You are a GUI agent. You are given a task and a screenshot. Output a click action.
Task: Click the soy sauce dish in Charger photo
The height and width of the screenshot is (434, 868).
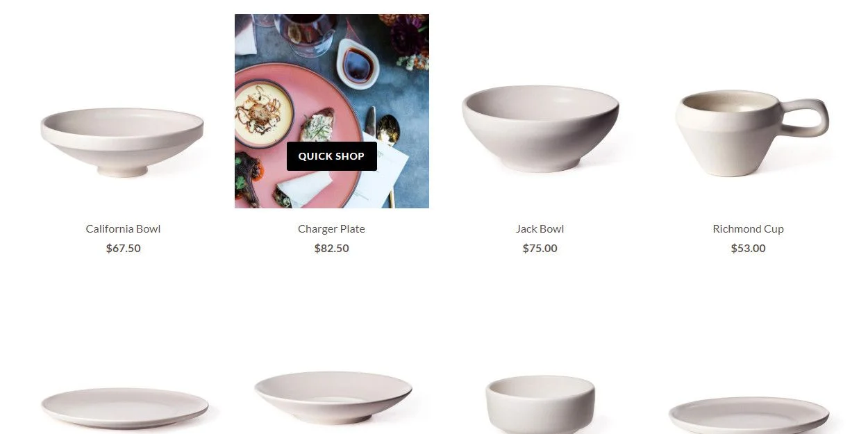[x=358, y=64]
